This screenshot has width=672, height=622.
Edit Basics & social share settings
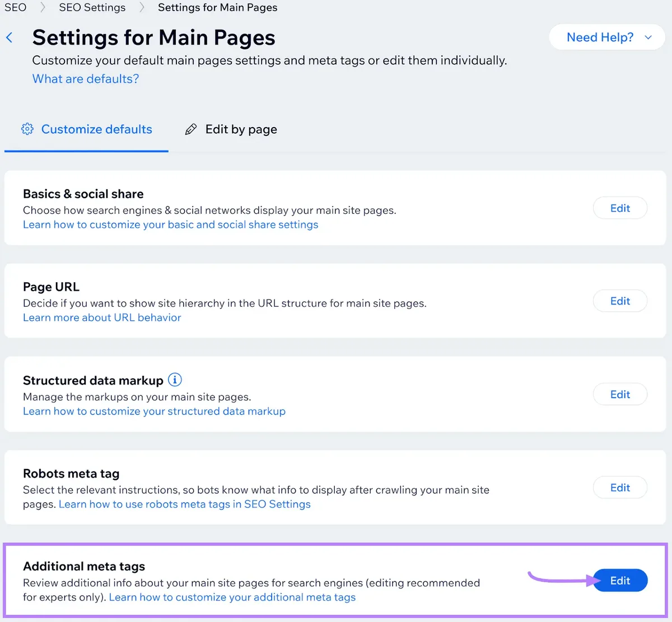[x=620, y=208]
